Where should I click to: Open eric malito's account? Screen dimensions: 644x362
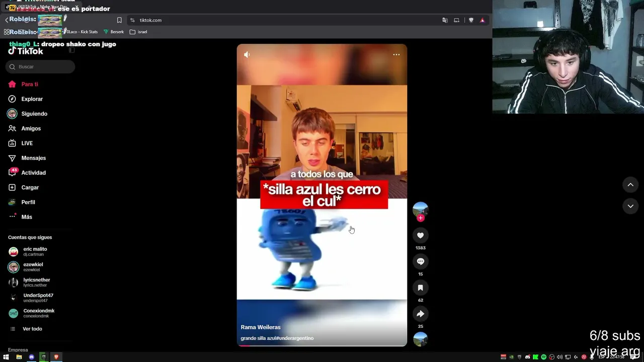point(28,251)
